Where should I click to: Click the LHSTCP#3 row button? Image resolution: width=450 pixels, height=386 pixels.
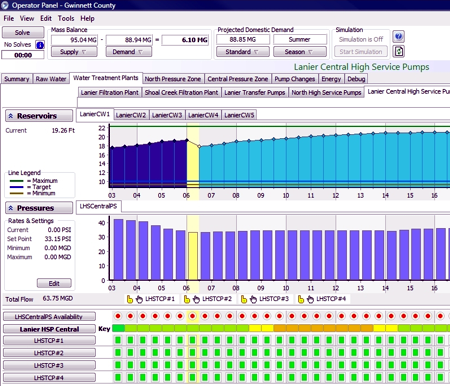tap(49, 366)
